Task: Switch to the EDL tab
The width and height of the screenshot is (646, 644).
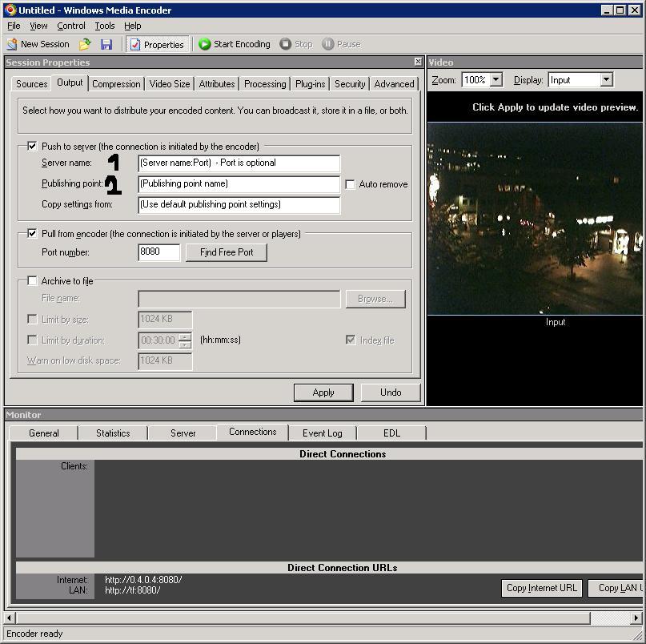Action: [x=391, y=433]
